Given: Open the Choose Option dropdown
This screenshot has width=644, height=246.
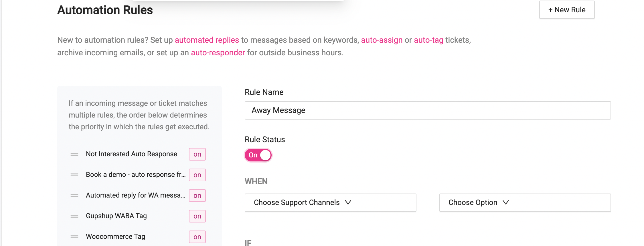Looking at the screenshot, I should tap(525, 203).
